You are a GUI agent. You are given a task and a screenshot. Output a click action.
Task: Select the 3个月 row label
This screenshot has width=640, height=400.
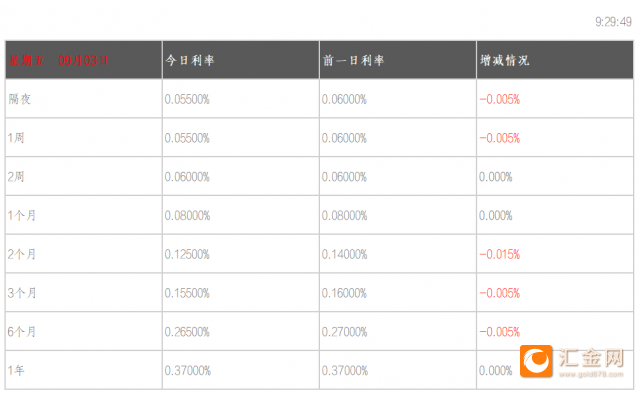click(22, 293)
